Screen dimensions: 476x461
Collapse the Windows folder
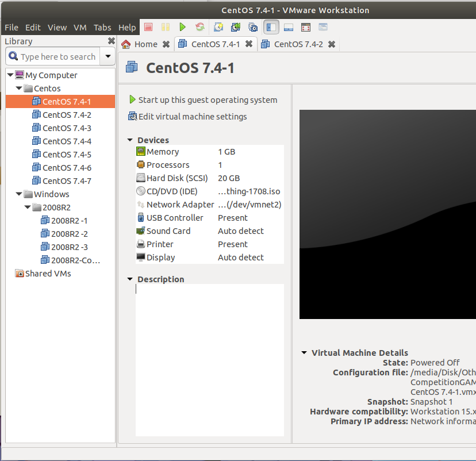click(x=19, y=194)
